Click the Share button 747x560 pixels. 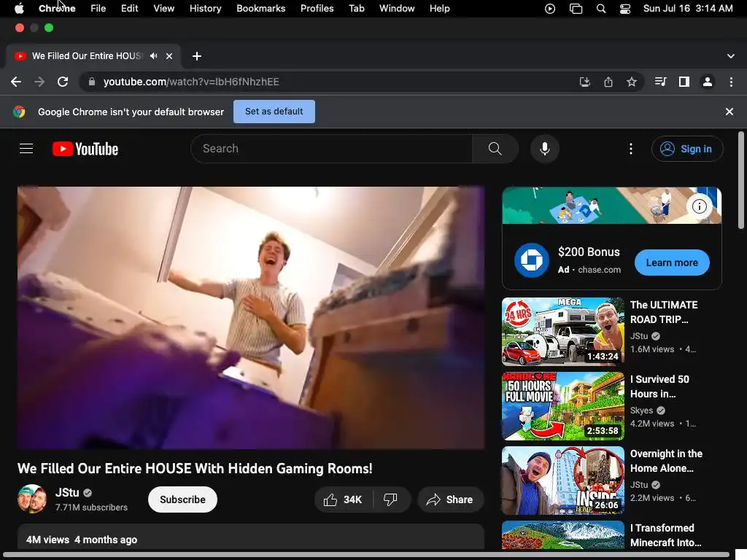pos(450,499)
